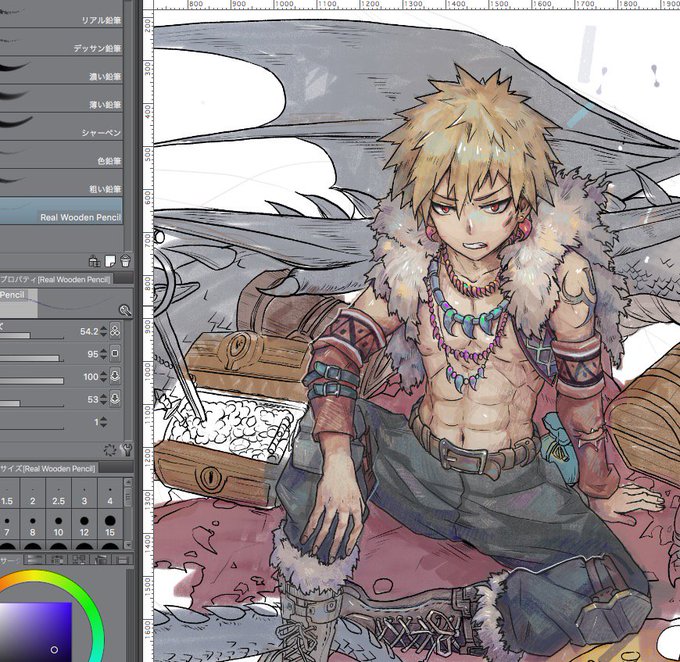Open sub tool material import icon
Screen dimensions: 680x662
[x=94, y=261]
